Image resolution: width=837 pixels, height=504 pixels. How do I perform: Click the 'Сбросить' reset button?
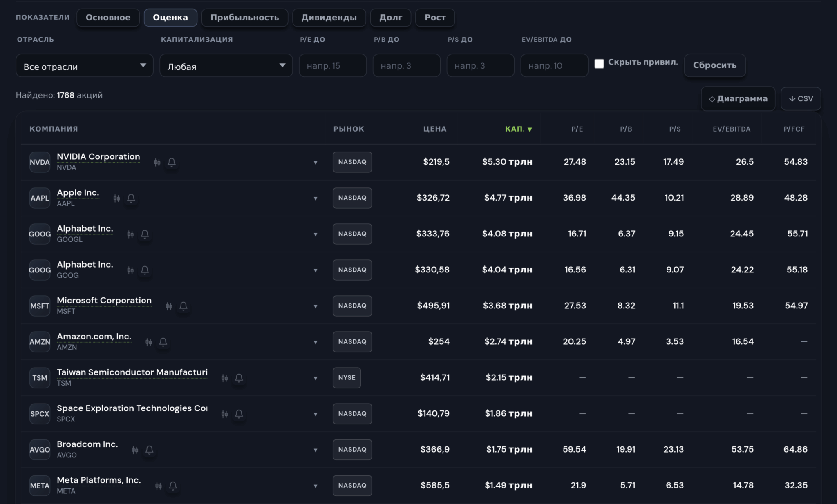(x=715, y=65)
